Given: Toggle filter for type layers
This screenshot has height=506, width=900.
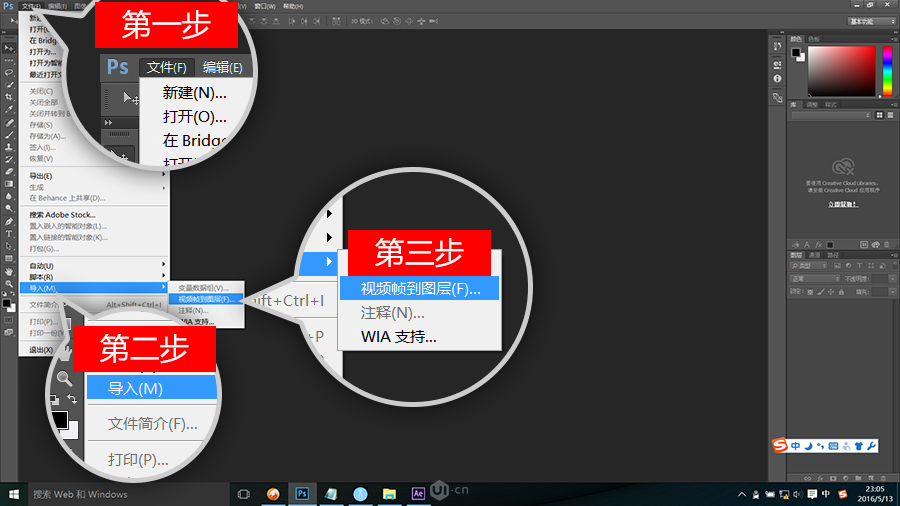Looking at the screenshot, I should pyautogui.click(x=859, y=266).
